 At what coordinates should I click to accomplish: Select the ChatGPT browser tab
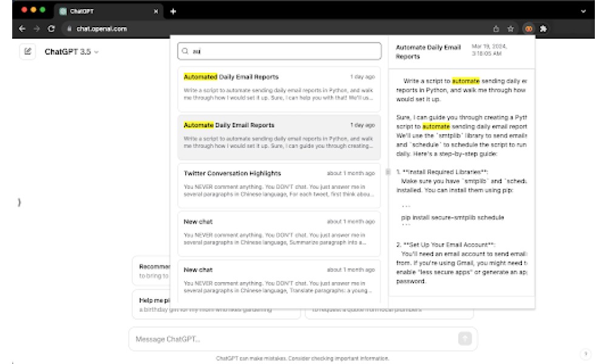109,11
